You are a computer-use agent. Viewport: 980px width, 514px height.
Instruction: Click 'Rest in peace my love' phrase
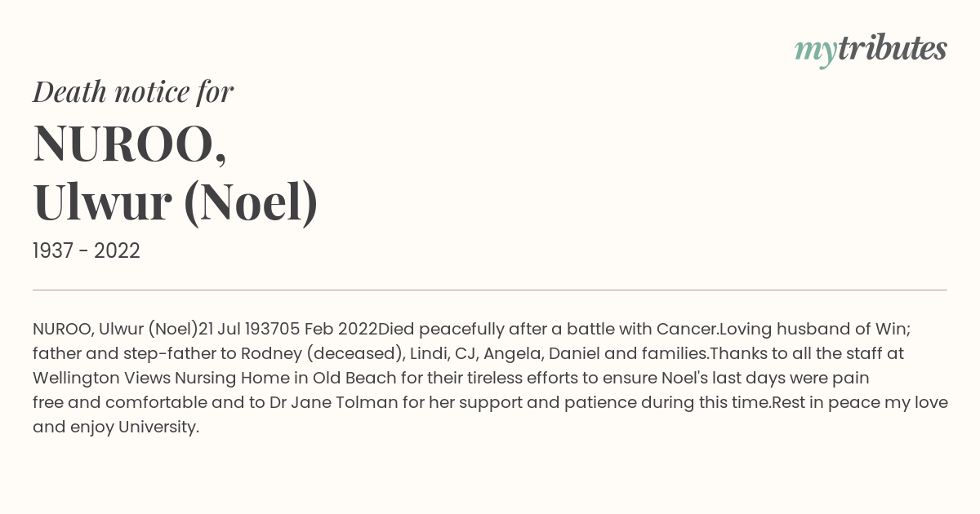[x=859, y=402]
